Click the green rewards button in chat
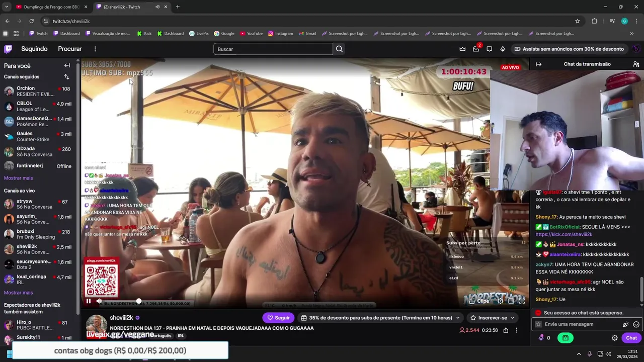This screenshot has height=362, width=644. pos(566,338)
